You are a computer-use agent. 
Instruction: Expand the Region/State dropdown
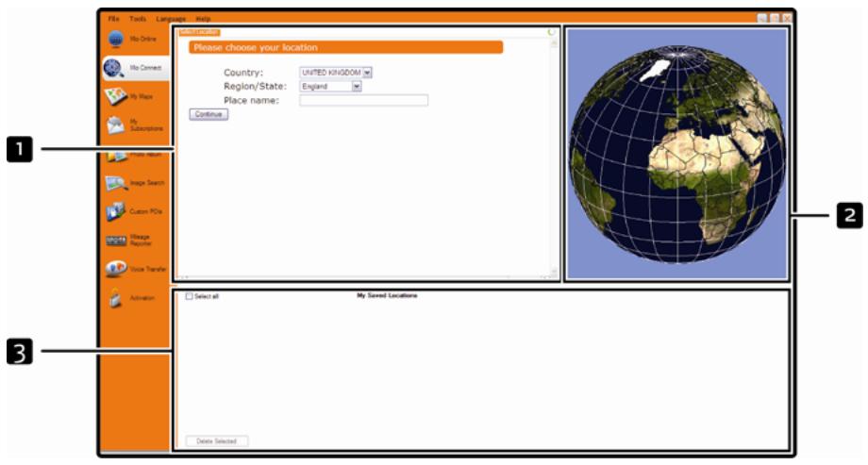pyautogui.click(x=357, y=87)
